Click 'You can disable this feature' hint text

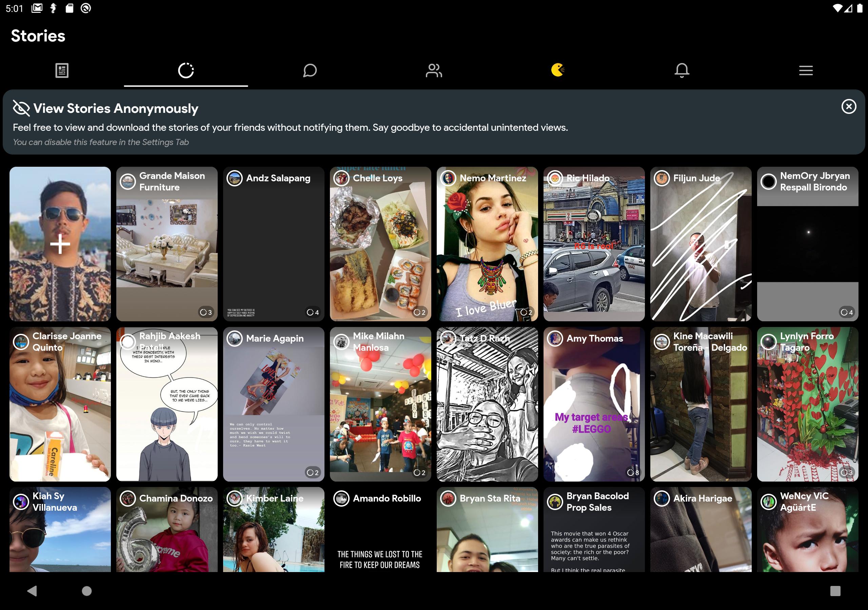pyautogui.click(x=101, y=142)
